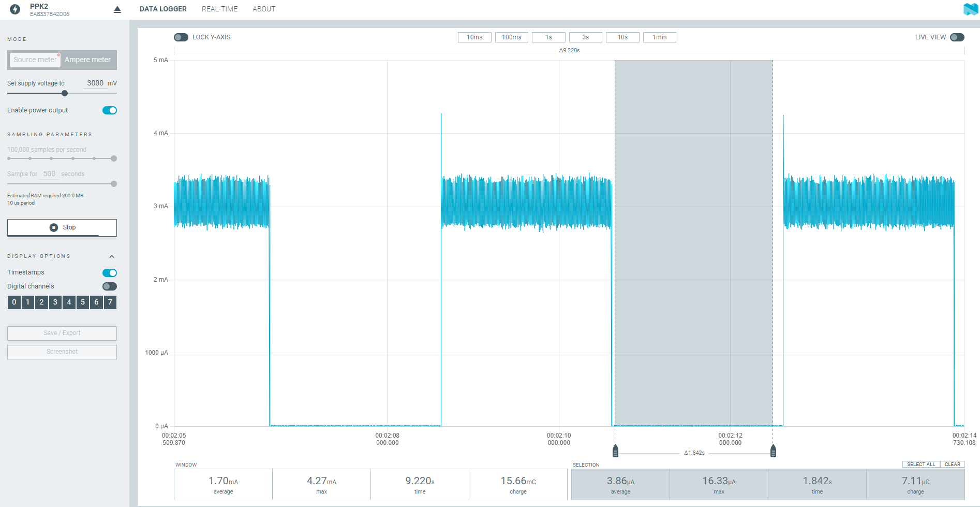
Task: Click the Clear selection button
Action: (x=952, y=465)
